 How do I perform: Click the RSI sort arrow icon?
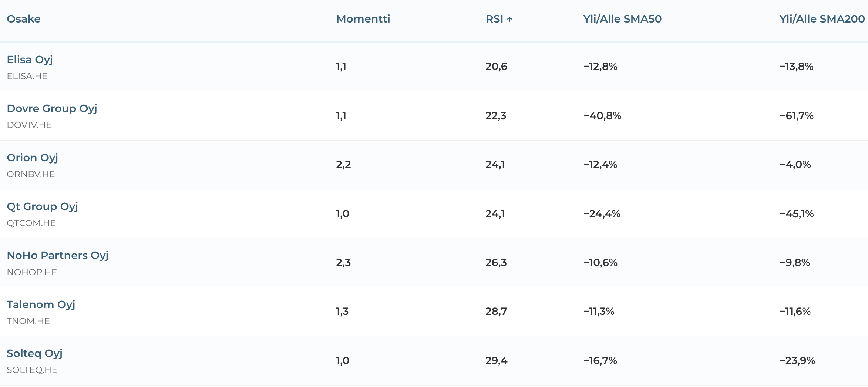coord(509,20)
